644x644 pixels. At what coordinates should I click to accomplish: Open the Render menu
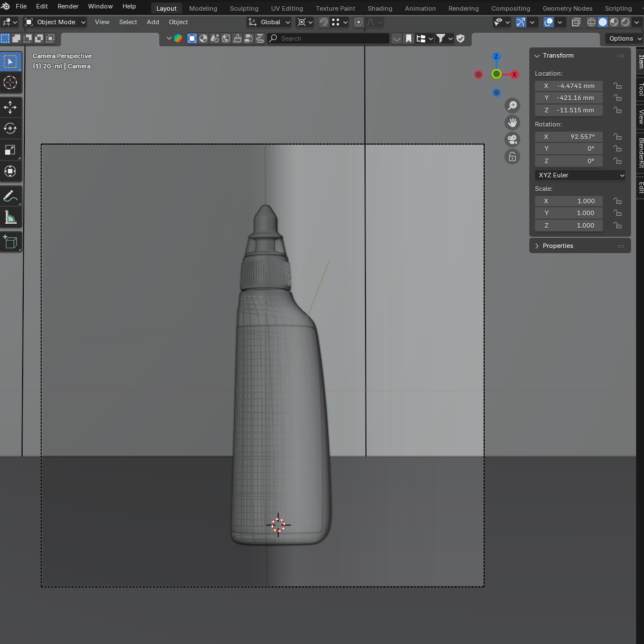click(x=68, y=6)
